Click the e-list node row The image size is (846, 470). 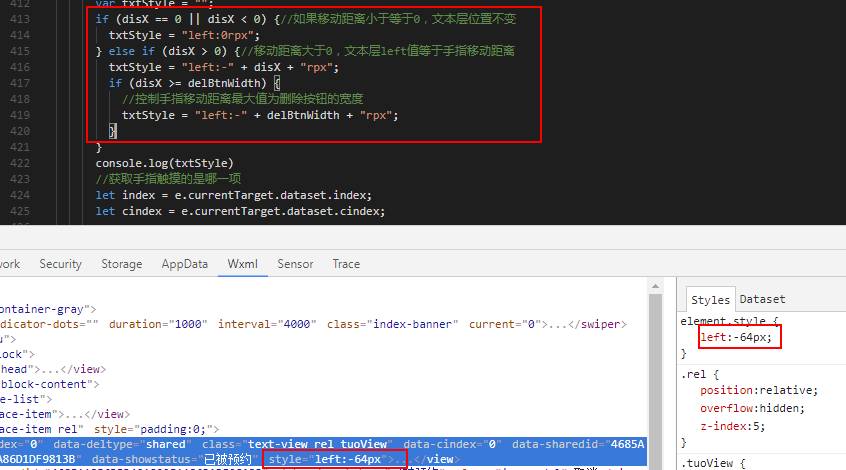tap(26, 399)
